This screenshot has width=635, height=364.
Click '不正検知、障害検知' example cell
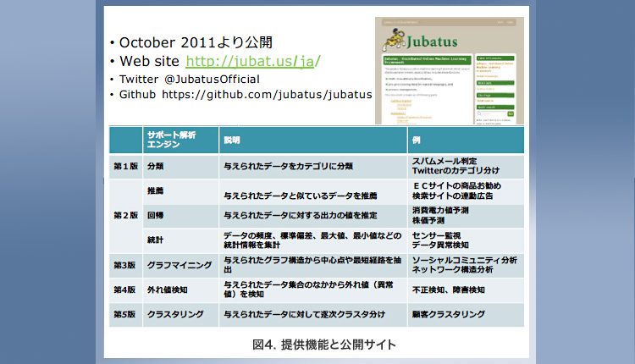pos(466,290)
